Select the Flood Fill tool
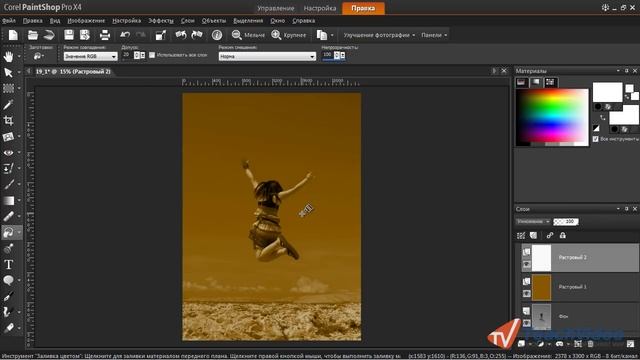640x360 pixels. 8,233
